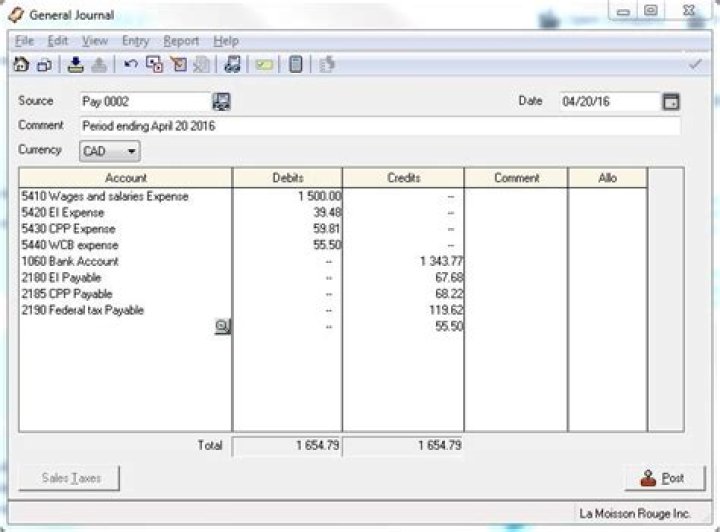Open the Help menu
720x532 pixels.
pyautogui.click(x=226, y=41)
